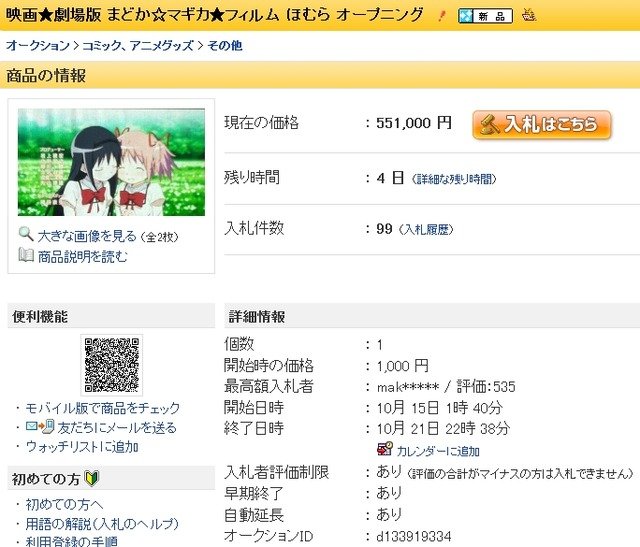Open 大きな画像を見る link

(87, 236)
